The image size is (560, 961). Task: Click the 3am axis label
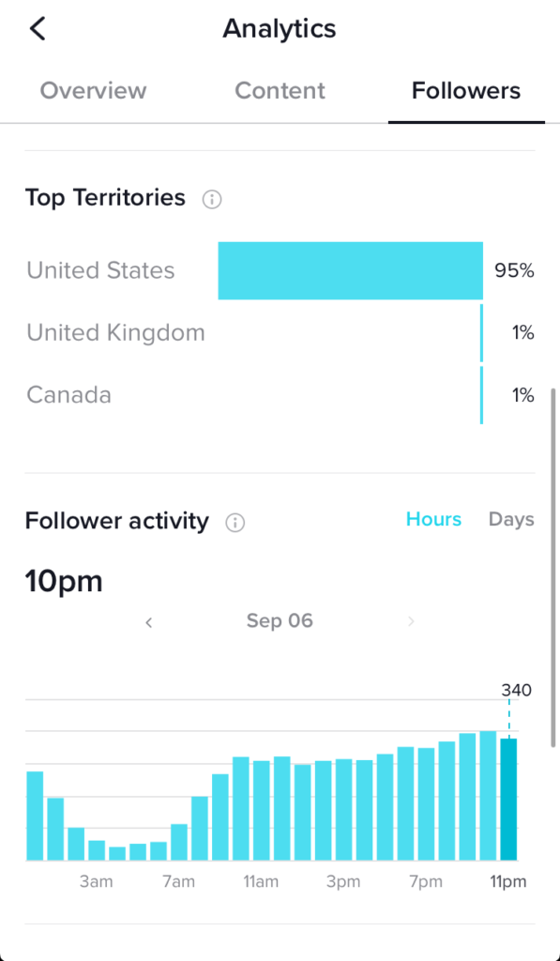(x=97, y=882)
